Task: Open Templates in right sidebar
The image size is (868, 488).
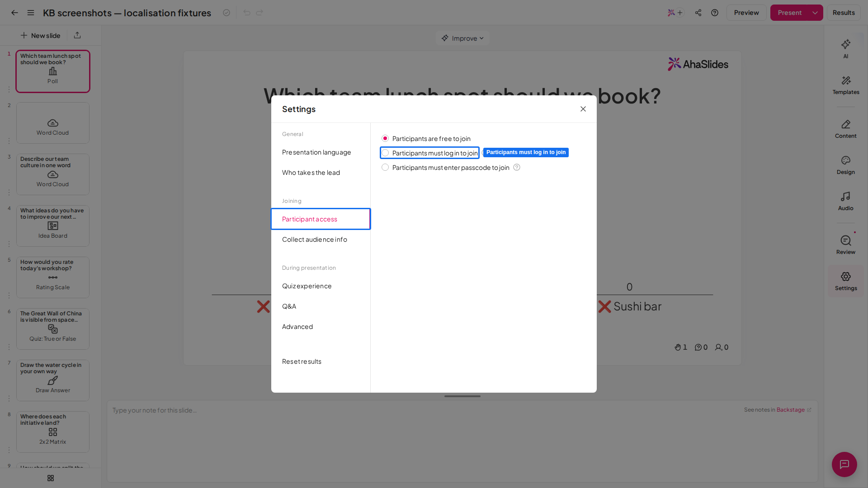Action: 846,85
